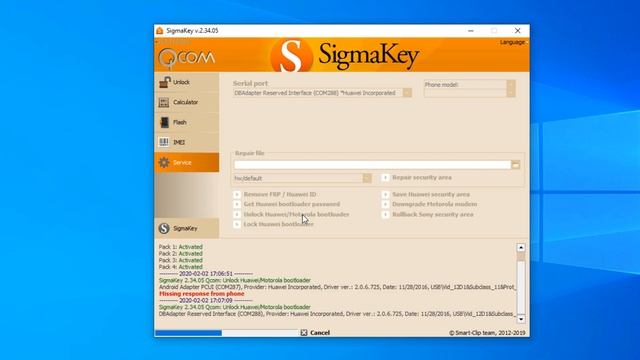Cancel the running operation
This screenshot has width=640, height=360.
pos(315,333)
